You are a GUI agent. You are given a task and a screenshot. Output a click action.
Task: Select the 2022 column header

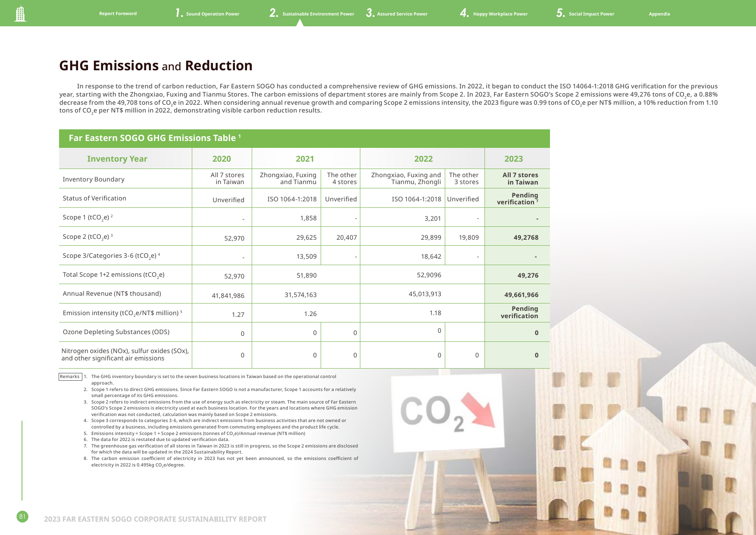click(x=423, y=159)
